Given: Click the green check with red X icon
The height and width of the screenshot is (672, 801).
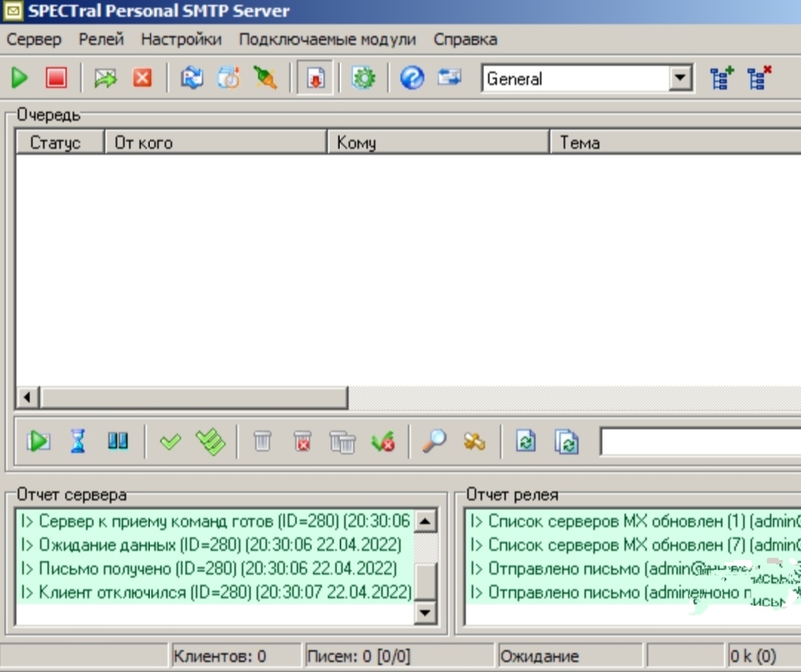Looking at the screenshot, I should click(x=383, y=442).
